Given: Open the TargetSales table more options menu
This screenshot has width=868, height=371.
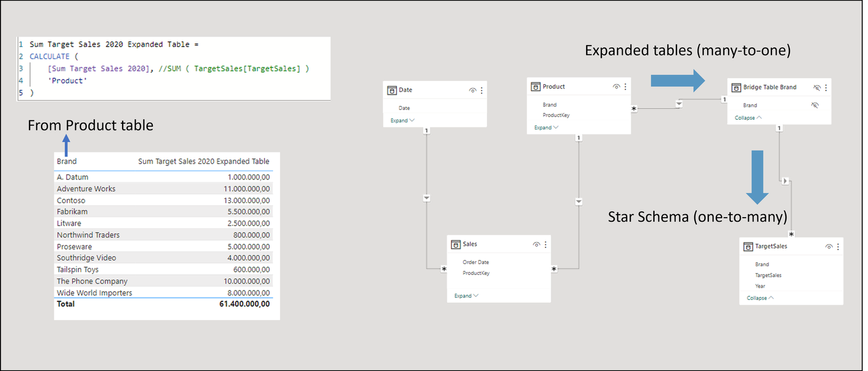Looking at the screenshot, I should click(838, 247).
